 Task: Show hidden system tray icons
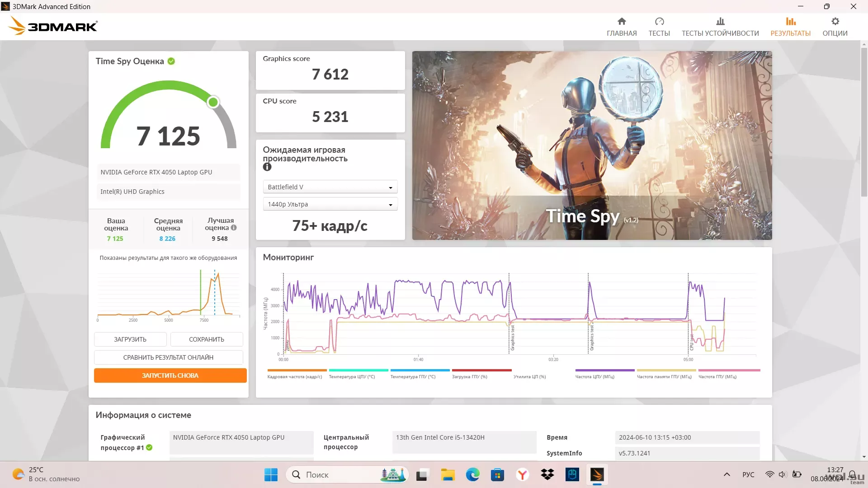727,474
